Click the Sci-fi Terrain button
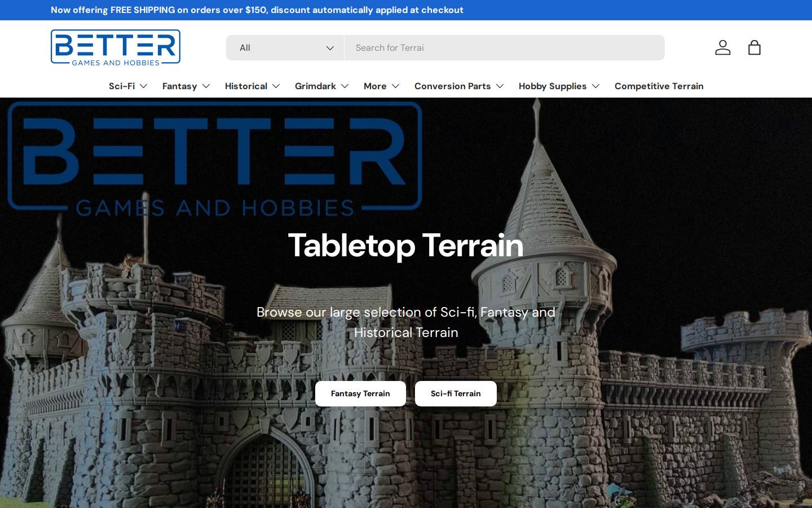This screenshot has width=812, height=508. [x=456, y=393]
